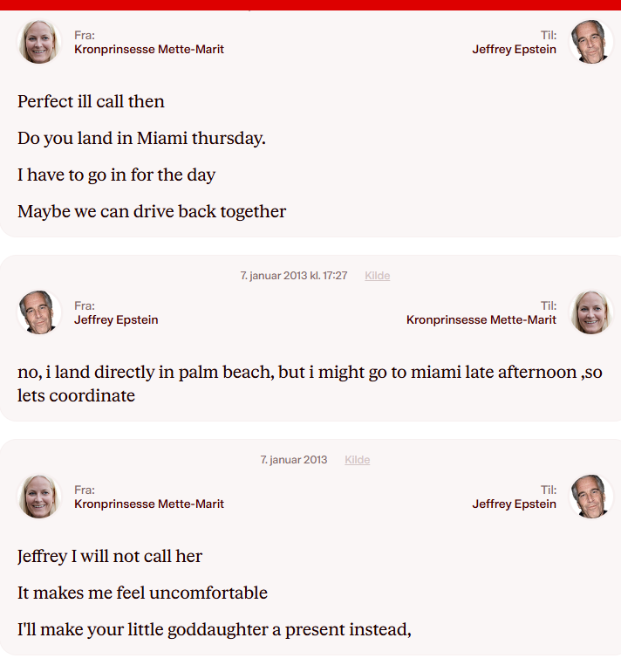Click sender avatar in the 17:27 message
The image size is (621, 672).
[39, 312]
